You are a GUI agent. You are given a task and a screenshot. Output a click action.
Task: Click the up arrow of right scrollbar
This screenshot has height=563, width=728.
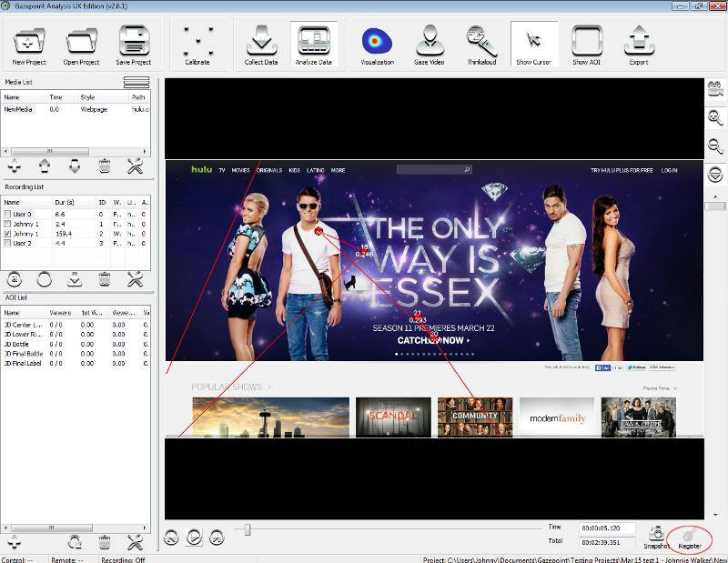715,196
